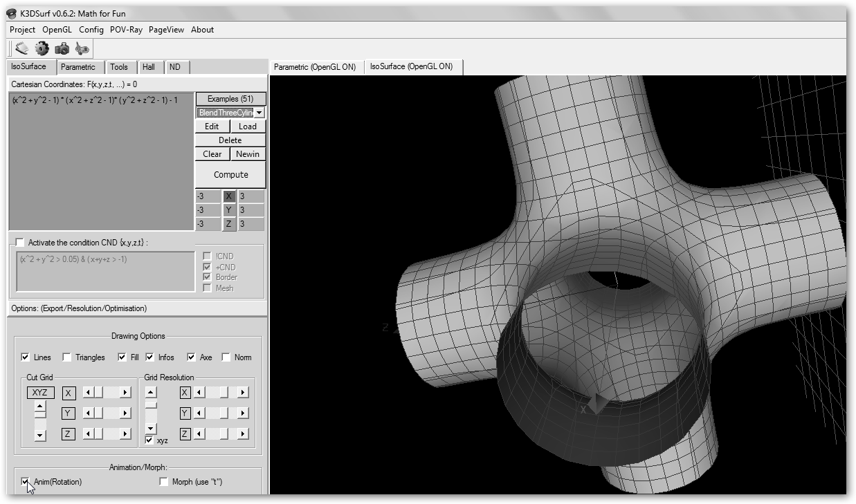The width and height of the screenshot is (856, 504).
Task: Tick the Activate the condition CND checkbox
Action: point(19,243)
